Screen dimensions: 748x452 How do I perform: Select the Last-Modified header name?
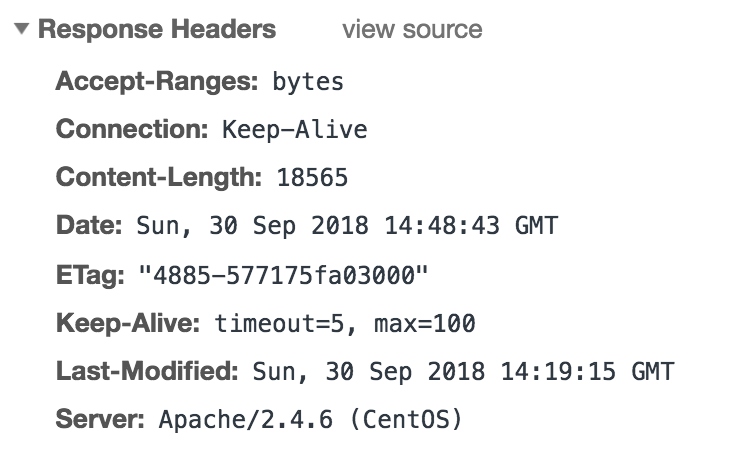(147, 372)
